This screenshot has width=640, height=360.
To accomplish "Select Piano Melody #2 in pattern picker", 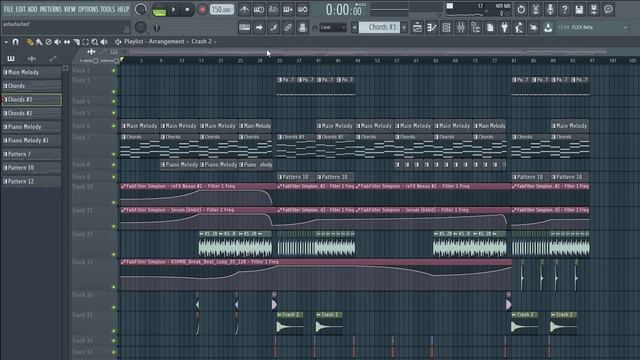I will tap(31, 140).
